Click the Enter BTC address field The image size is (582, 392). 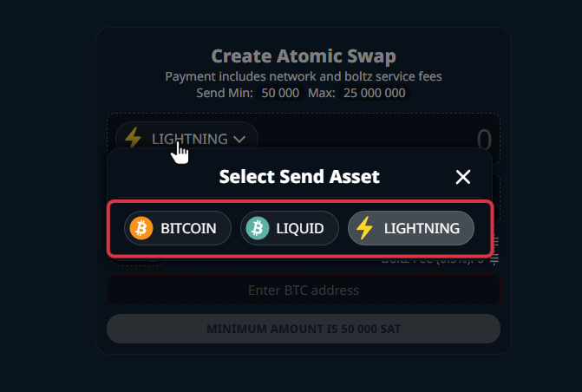[x=303, y=290]
